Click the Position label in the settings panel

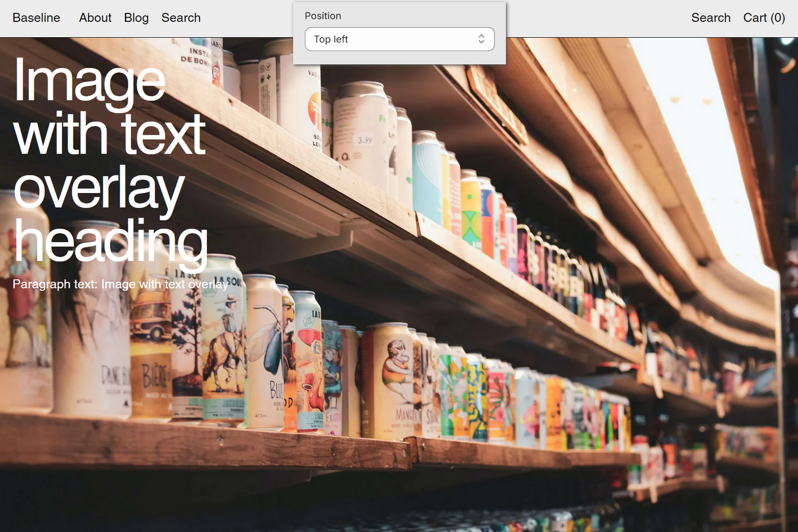pyautogui.click(x=323, y=16)
